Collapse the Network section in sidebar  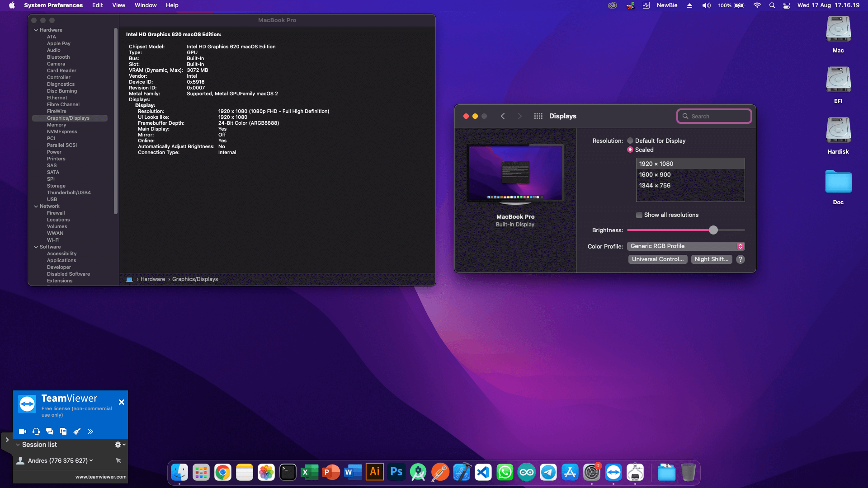pyautogui.click(x=36, y=206)
